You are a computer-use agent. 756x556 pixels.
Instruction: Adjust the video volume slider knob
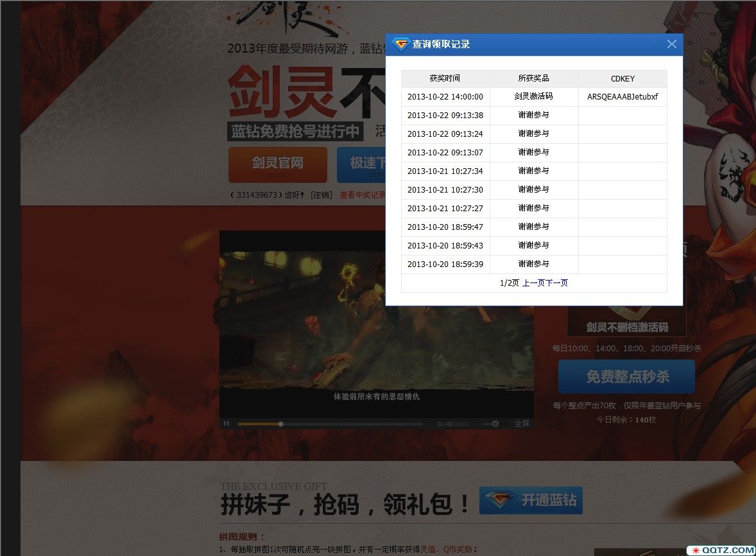click(x=495, y=424)
